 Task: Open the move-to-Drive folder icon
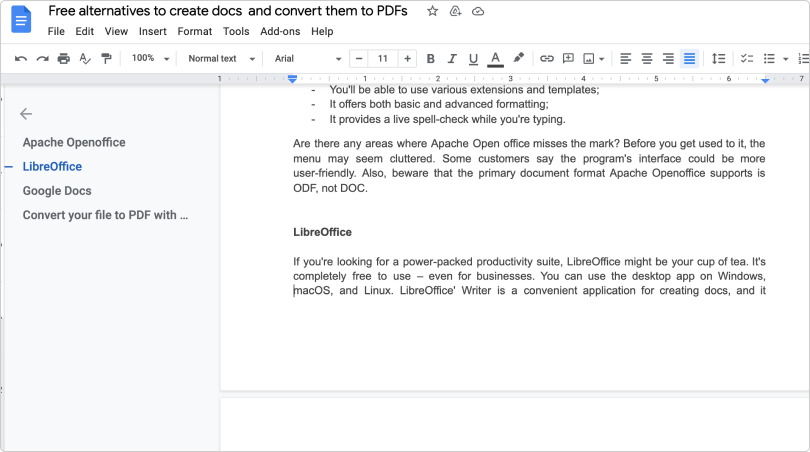(455, 11)
